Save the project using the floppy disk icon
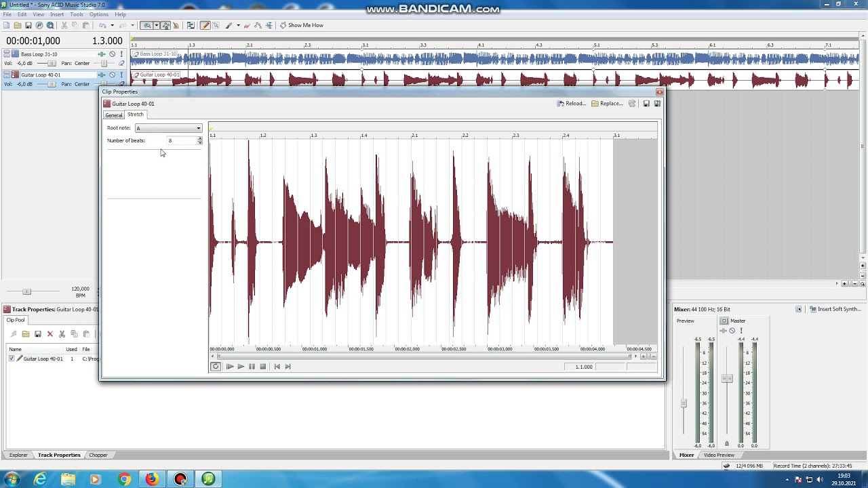Screen dimensions: 868x488 click(28, 25)
